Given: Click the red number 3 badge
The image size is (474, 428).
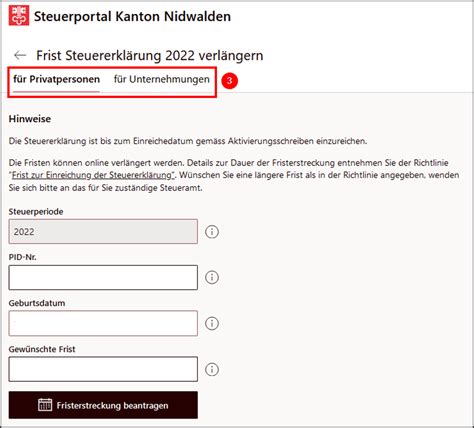Looking at the screenshot, I should click(229, 81).
